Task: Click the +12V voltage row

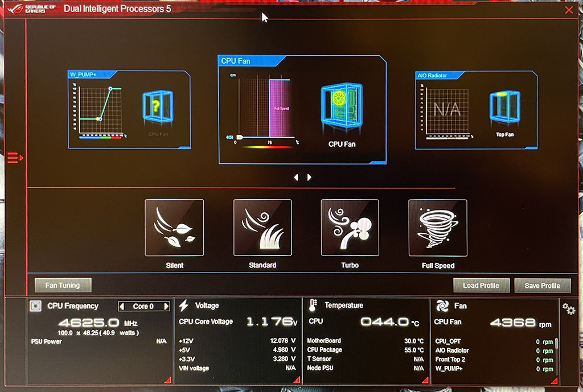Action: (x=237, y=341)
